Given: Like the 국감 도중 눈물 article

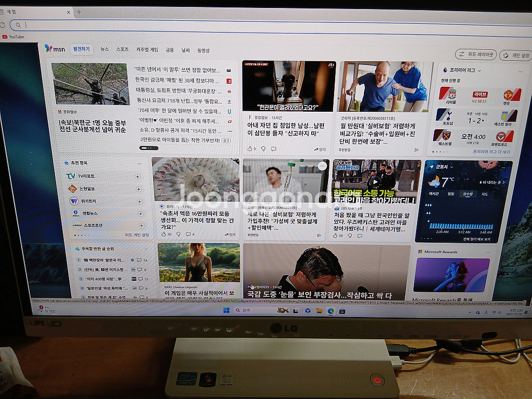Looking at the screenshot, I should 254,303.
